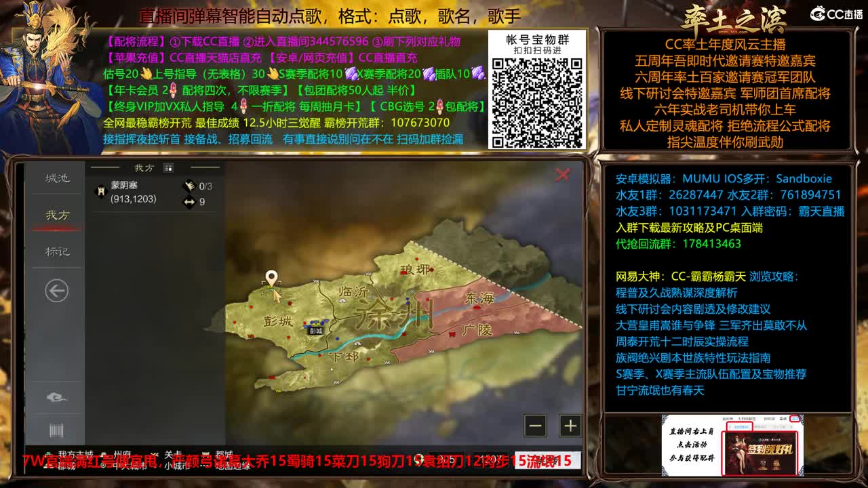Click the CC直播 logo
This screenshot has height=488, width=868.
pos(837,14)
